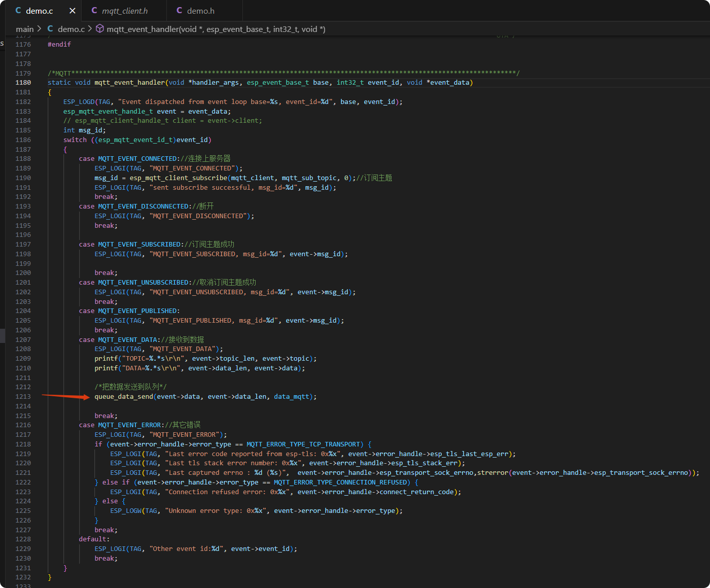710x588 pixels.
Task: Click line number 1207 in the gutter
Action: [23, 340]
